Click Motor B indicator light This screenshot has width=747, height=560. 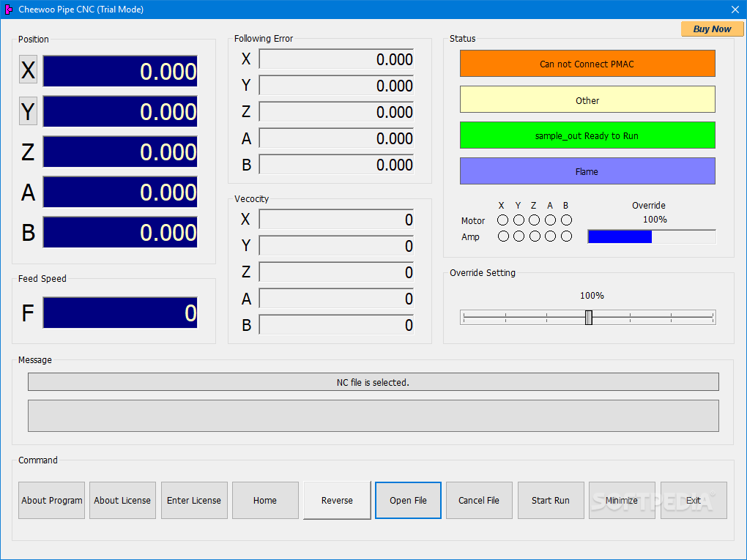coord(566,220)
